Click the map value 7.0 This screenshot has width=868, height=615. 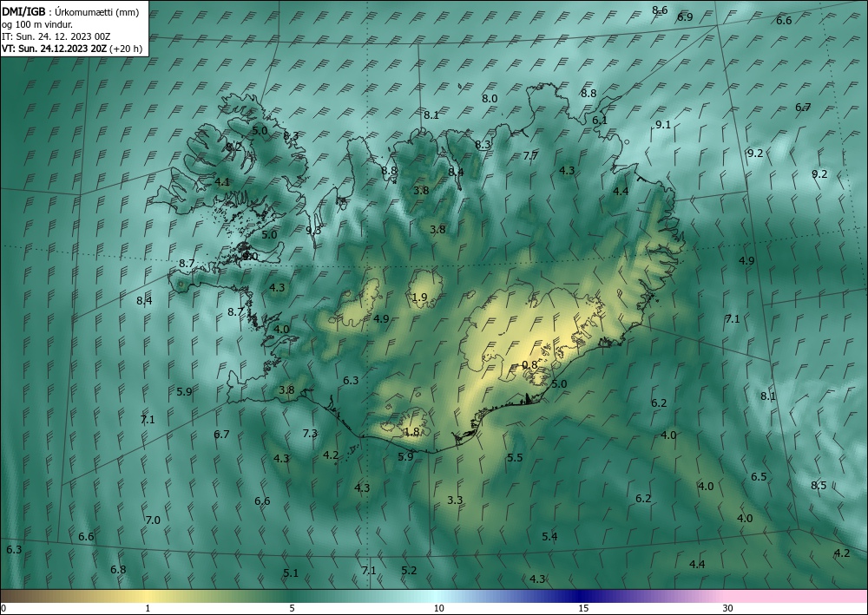(x=153, y=520)
